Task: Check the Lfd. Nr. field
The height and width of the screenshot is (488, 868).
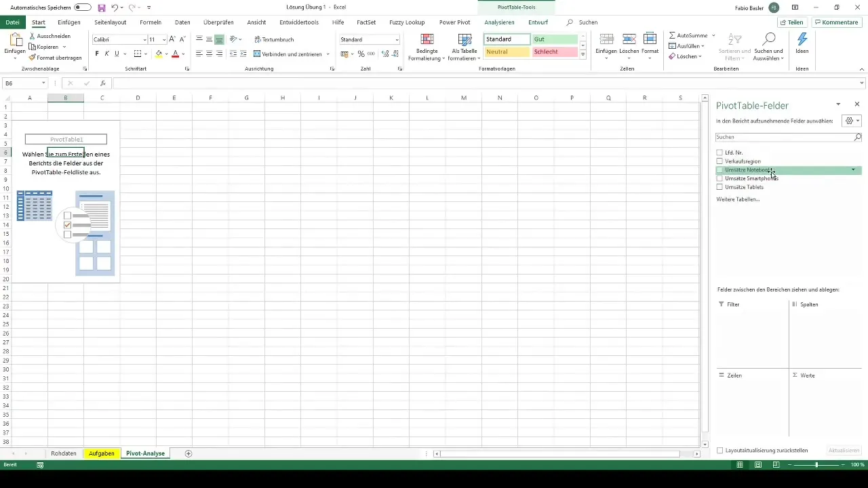Action: tap(719, 152)
